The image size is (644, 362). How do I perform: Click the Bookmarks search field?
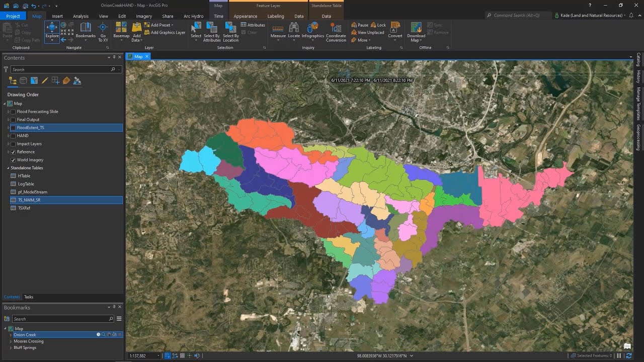point(63,319)
